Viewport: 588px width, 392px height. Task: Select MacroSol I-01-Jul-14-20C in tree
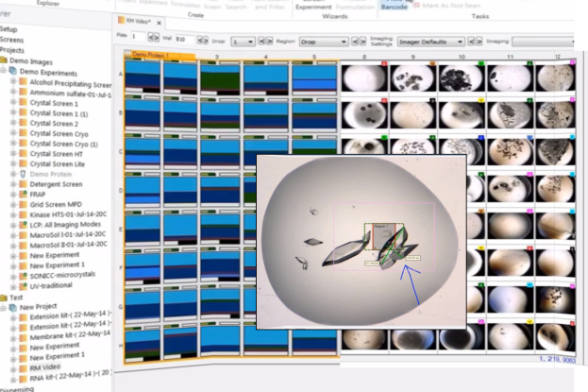coord(68,234)
